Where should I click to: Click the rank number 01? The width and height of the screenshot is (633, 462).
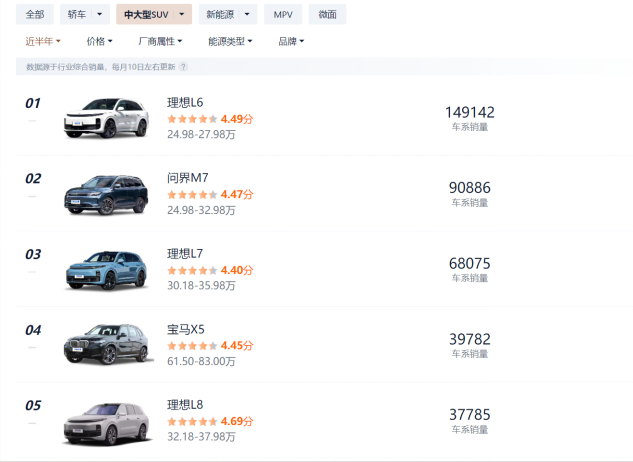(x=33, y=103)
